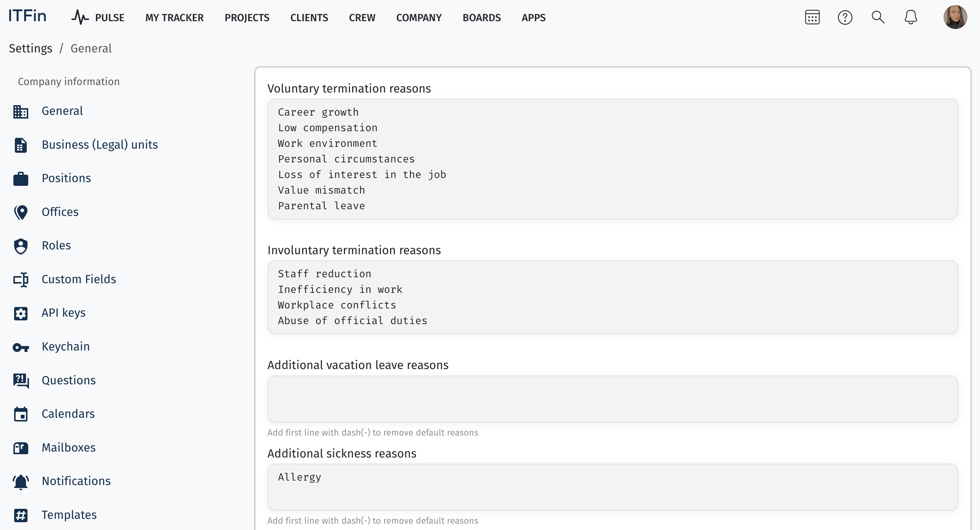
Task: Open Custom Fields settings
Action: tap(79, 279)
